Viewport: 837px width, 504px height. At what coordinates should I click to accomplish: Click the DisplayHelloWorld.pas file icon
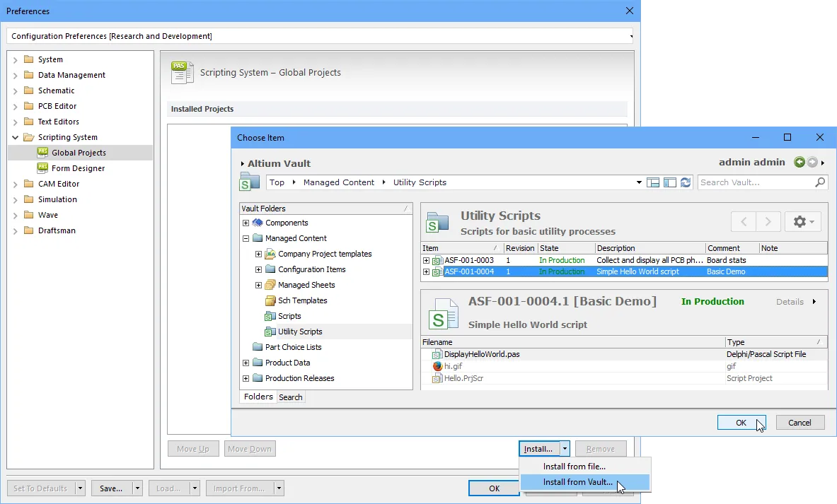coord(437,354)
